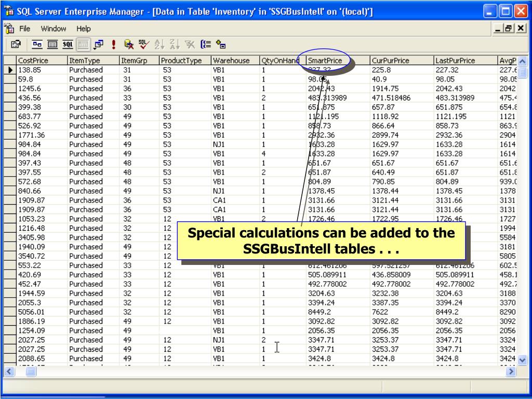Click the LastPurPrice cell 651.875
Screen dimensions: 532x399
click(x=465, y=107)
